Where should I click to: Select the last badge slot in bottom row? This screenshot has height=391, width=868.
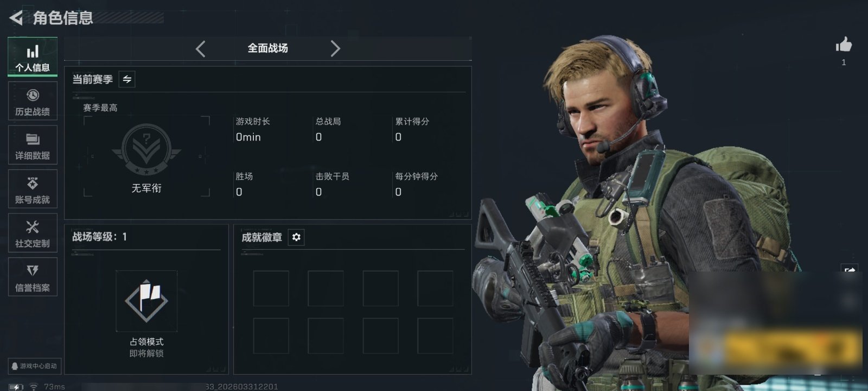(x=435, y=336)
